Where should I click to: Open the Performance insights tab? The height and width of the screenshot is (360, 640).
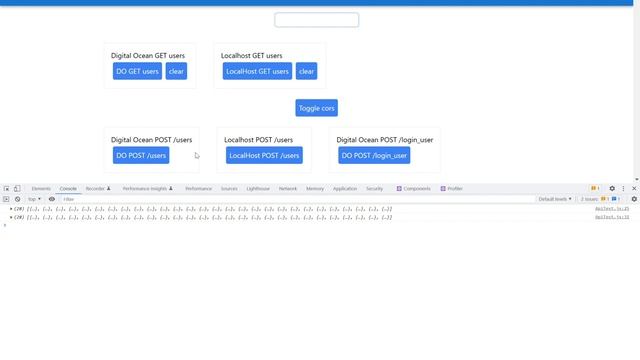147,189
